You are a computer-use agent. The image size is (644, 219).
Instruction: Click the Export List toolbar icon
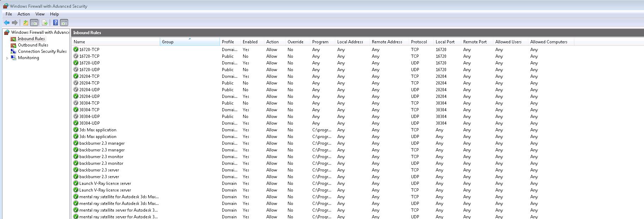pyautogui.click(x=45, y=23)
